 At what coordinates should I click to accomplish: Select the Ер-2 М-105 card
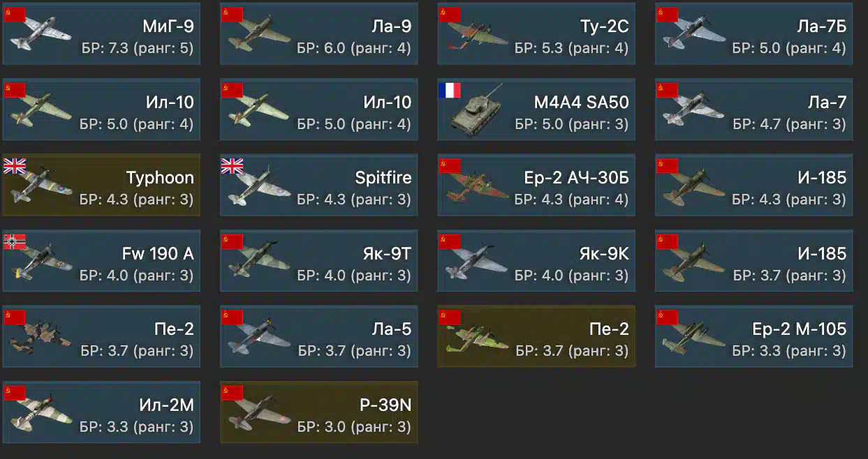click(754, 336)
